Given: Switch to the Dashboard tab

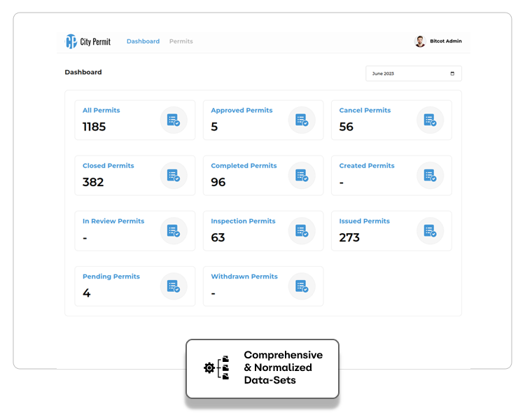Looking at the screenshot, I should 143,41.
